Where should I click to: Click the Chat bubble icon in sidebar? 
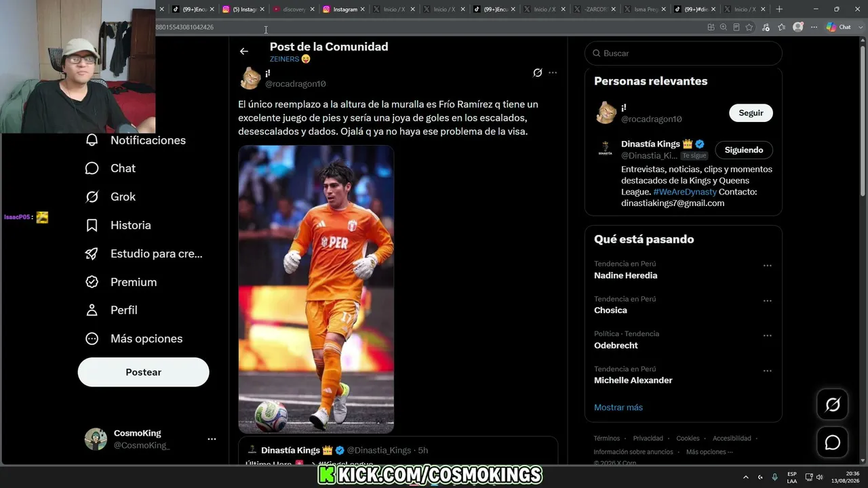(x=92, y=168)
